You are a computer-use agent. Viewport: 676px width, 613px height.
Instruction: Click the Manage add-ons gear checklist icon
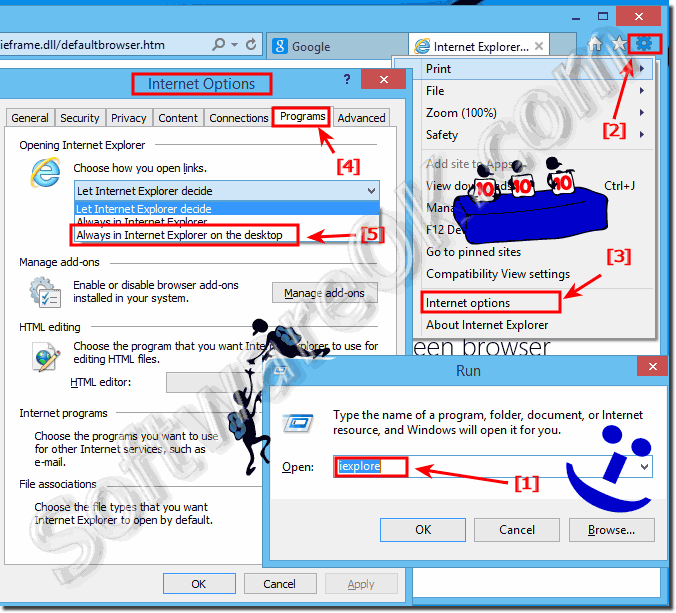(x=45, y=292)
